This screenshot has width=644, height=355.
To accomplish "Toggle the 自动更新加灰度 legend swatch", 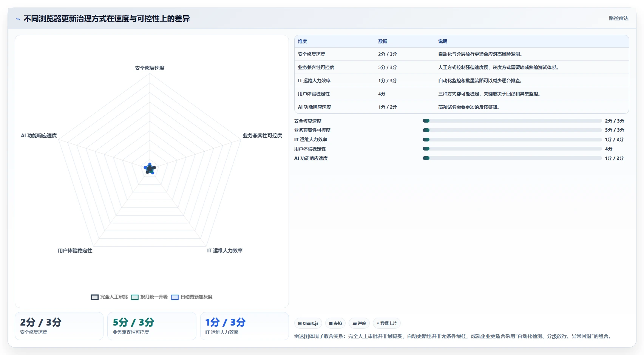I will pos(175,297).
